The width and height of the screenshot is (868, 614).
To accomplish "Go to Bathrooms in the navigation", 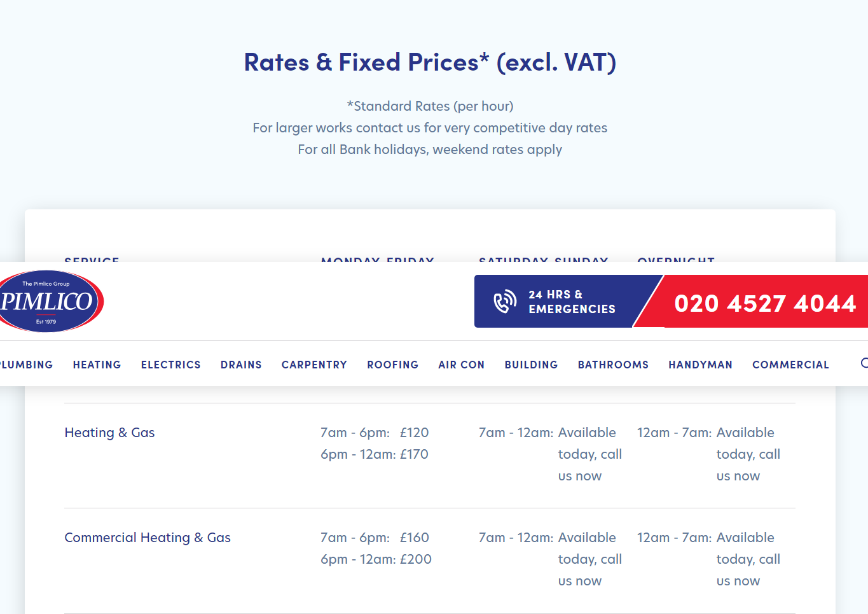I will (613, 365).
